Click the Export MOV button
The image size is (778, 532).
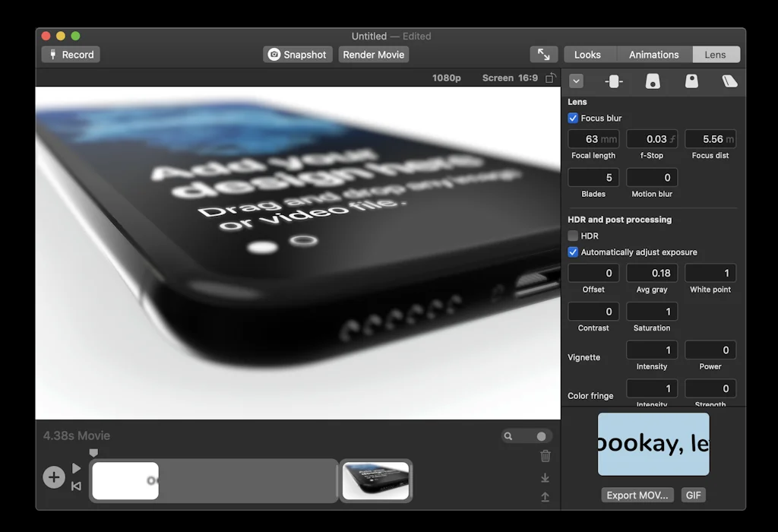(x=637, y=495)
